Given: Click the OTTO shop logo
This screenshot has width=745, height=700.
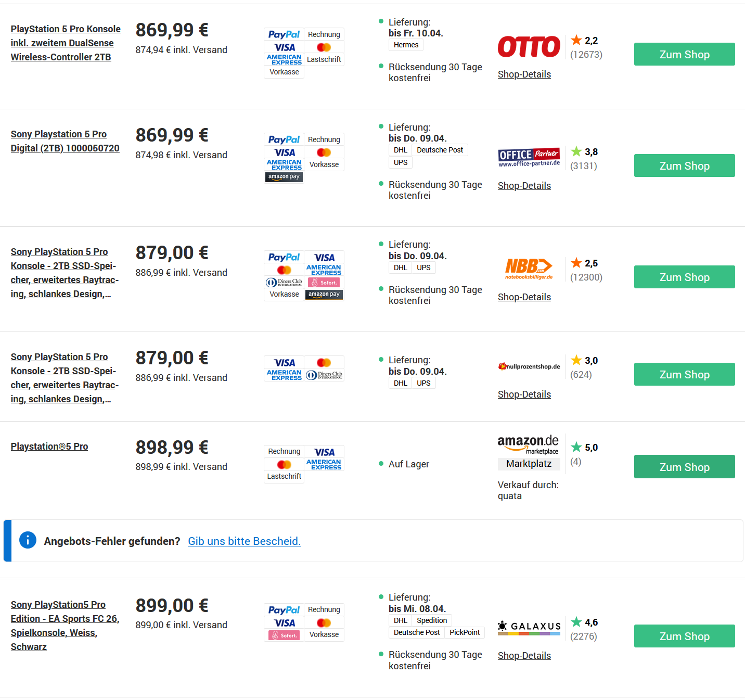Looking at the screenshot, I should coord(529,47).
